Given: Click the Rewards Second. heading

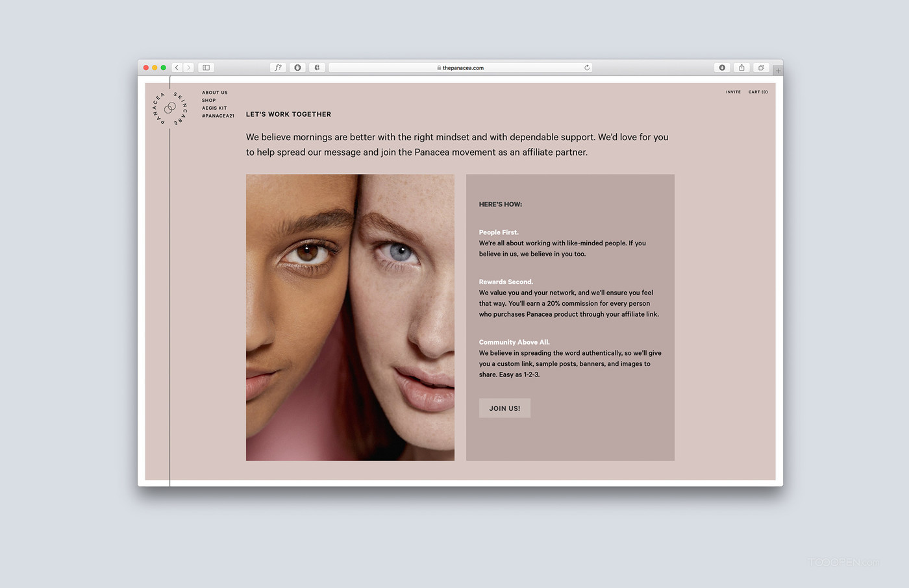Looking at the screenshot, I should click(x=506, y=282).
